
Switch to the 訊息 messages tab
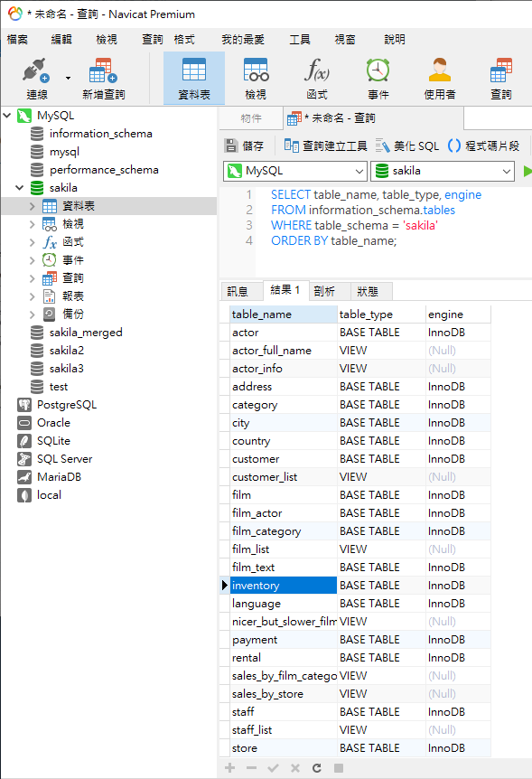coord(238,291)
